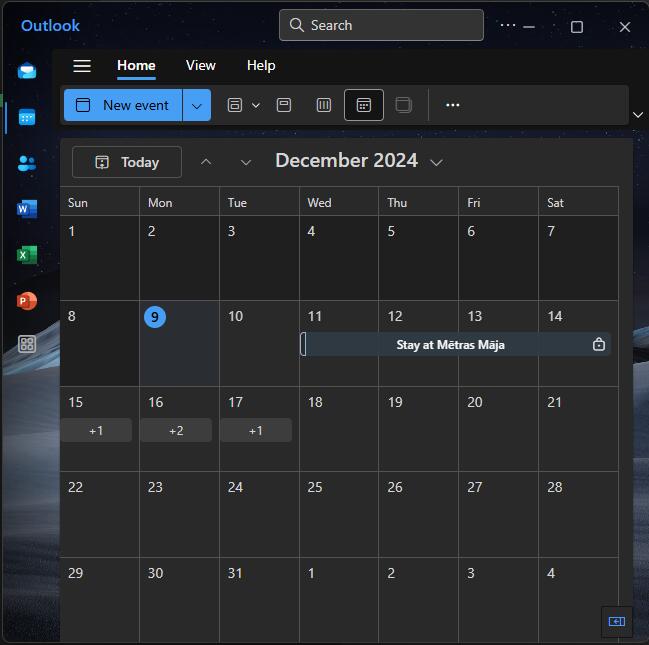The height and width of the screenshot is (645, 649).
Task: Open the More apps grid icon
Action: pos(27,345)
